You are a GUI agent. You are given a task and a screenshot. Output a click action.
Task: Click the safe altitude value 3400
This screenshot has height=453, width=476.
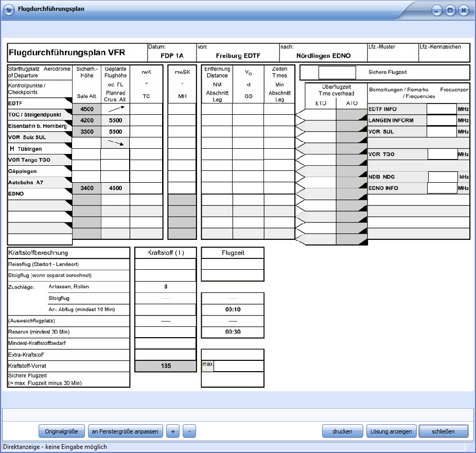coord(87,188)
